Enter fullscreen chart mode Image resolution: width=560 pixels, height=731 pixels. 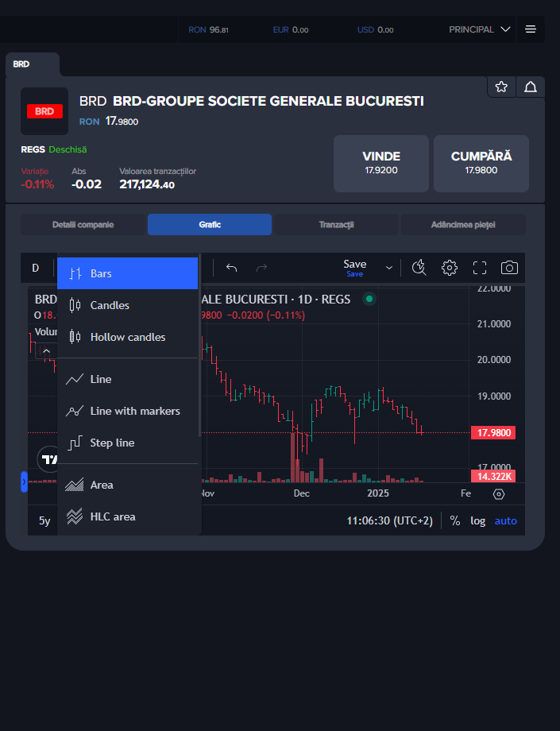(480, 268)
